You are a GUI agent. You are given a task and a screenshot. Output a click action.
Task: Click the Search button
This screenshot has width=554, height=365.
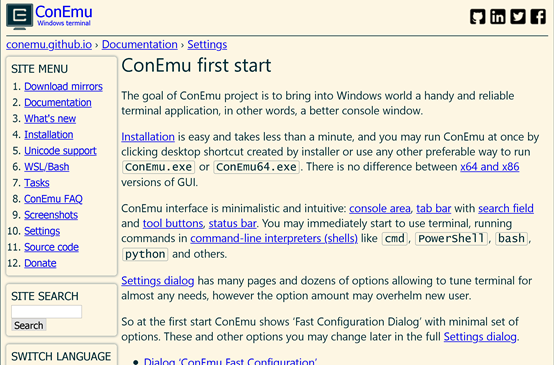(29, 325)
